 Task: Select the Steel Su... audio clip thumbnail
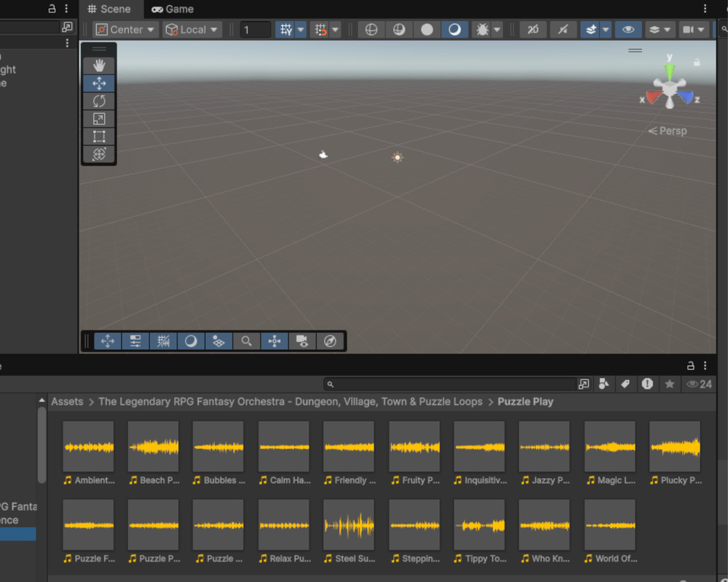pyautogui.click(x=349, y=525)
